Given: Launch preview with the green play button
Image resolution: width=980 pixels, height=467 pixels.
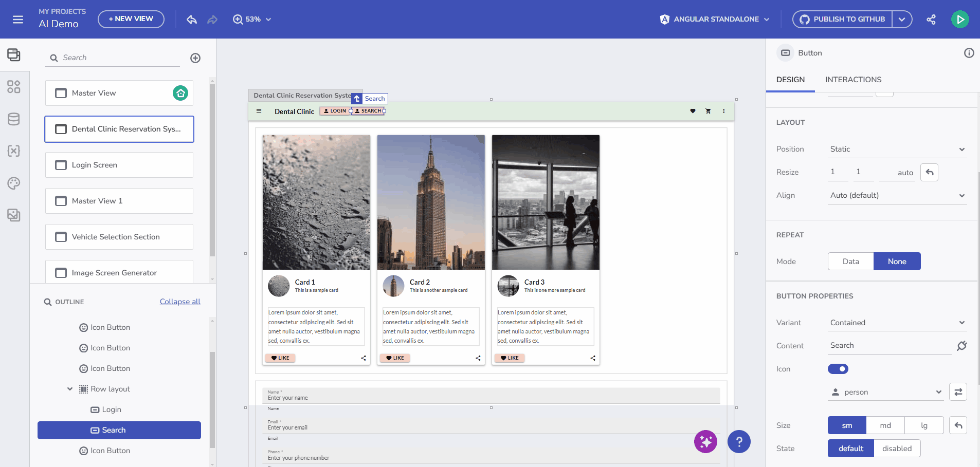Looking at the screenshot, I should (x=959, y=19).
